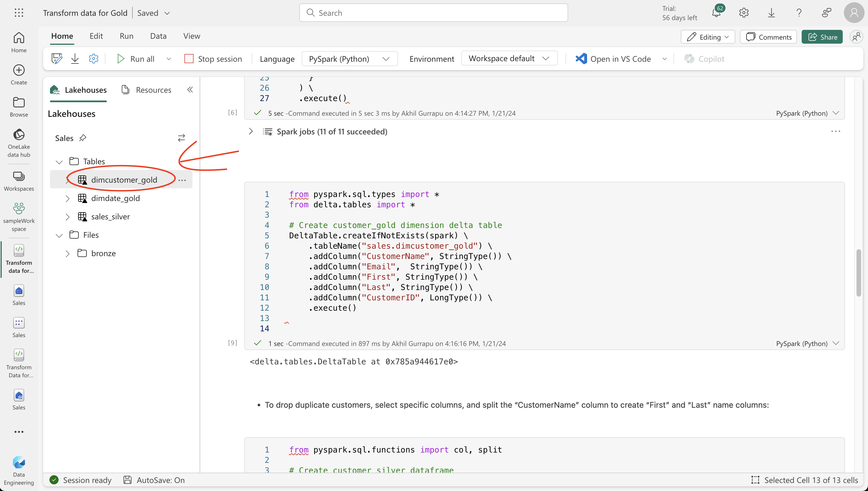Open user account avatar

pos(854,13)
